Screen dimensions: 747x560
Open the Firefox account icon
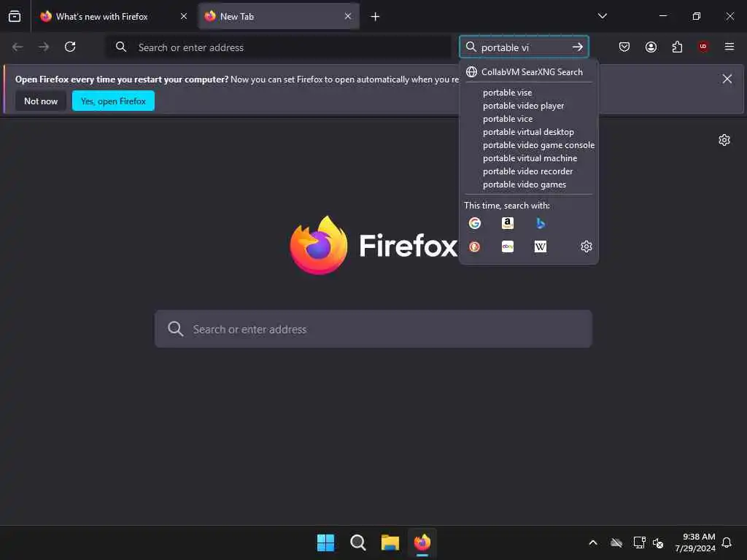coord(651,47)
